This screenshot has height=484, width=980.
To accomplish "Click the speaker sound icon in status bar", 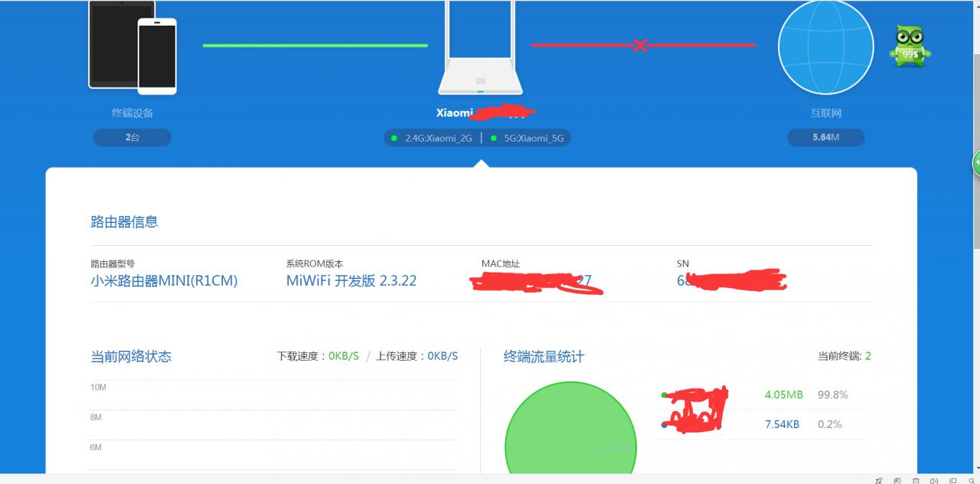I will click(x=934, y=480).
